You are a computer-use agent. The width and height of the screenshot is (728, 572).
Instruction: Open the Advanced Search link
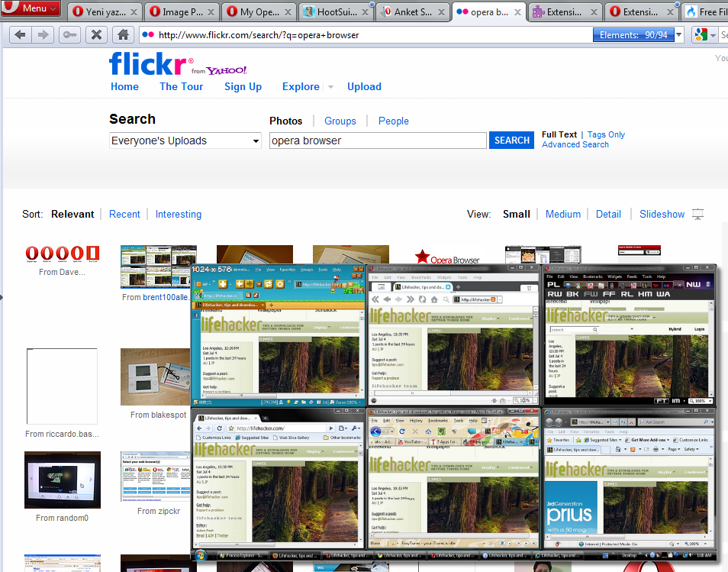[x=575, y=144]
